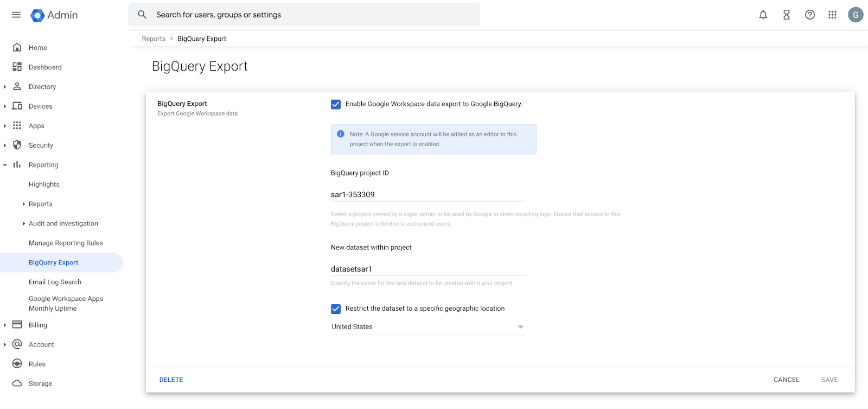This screenshot has height=409, width=868.
Task: Uncheck restrict dataset to geographic location
Action: coord(336,309)
